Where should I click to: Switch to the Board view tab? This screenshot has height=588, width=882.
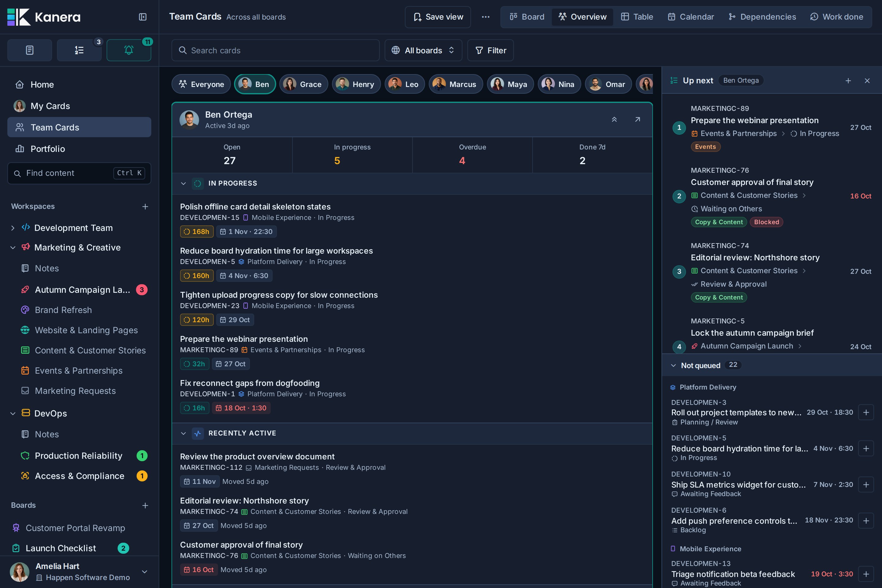(x=527, y=17)
